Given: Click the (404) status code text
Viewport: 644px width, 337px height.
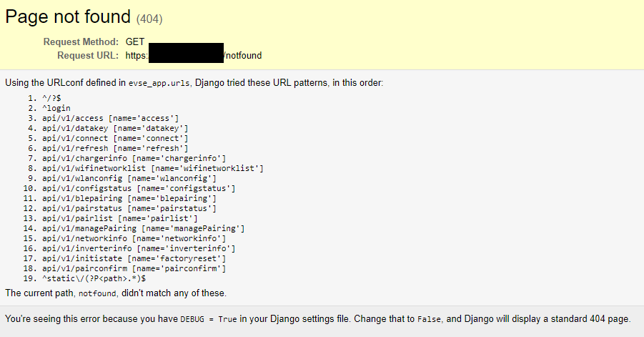Looking at the screenshot, I should [x=149, y=19].
